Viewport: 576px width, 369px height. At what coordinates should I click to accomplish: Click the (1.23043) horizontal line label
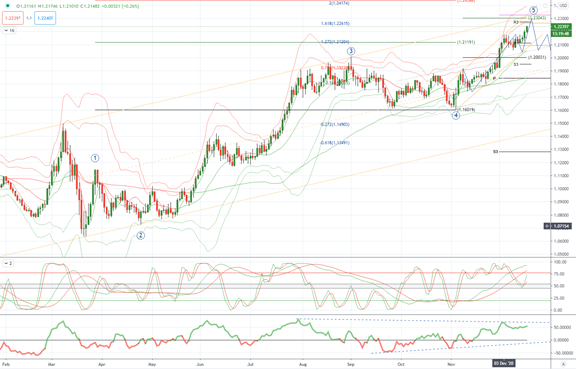[x=537, y=18]
